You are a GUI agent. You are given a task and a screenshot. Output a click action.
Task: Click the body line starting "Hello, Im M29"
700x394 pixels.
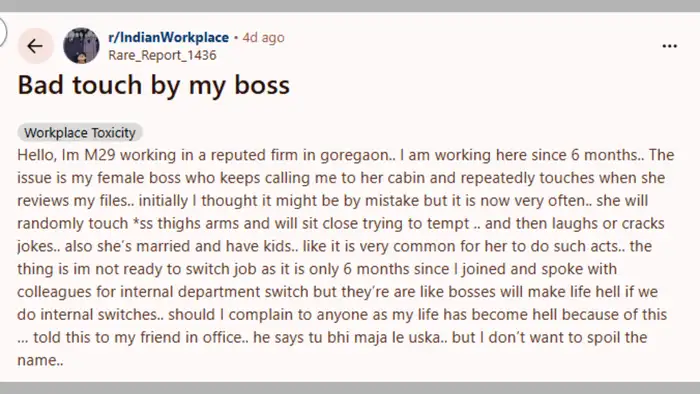point(346,155)
